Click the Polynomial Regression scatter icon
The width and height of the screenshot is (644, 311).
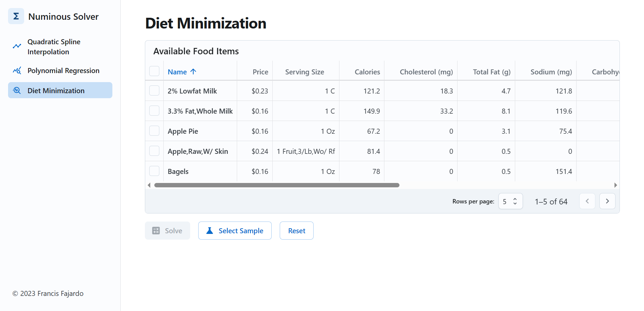tap(17, 70)
